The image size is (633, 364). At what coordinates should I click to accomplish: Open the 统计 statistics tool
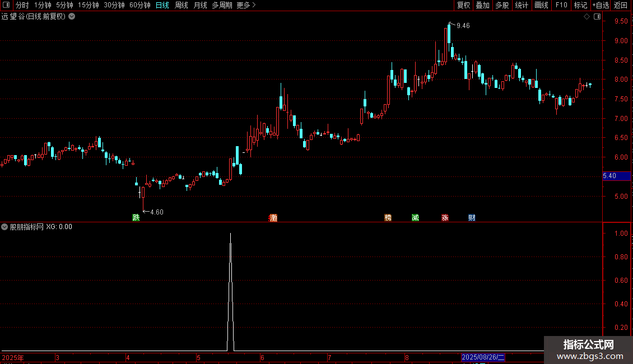click(x=522, y=5)
